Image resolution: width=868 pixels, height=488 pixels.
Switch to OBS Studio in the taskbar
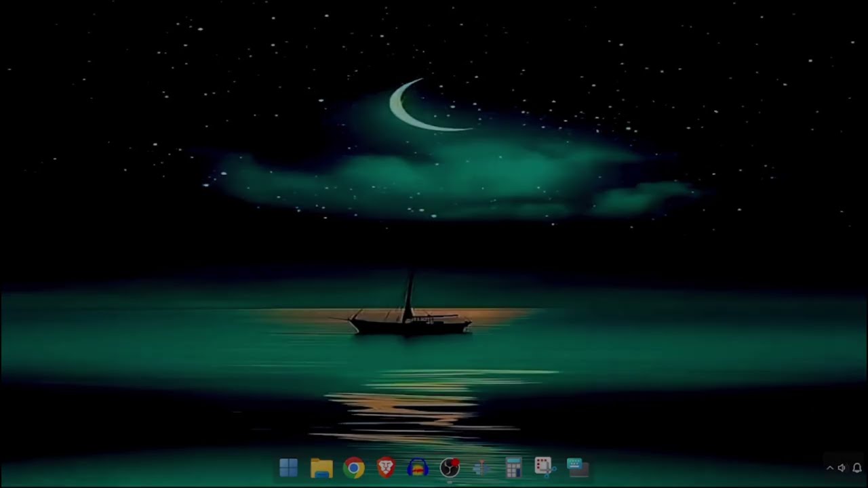[450, 468]
